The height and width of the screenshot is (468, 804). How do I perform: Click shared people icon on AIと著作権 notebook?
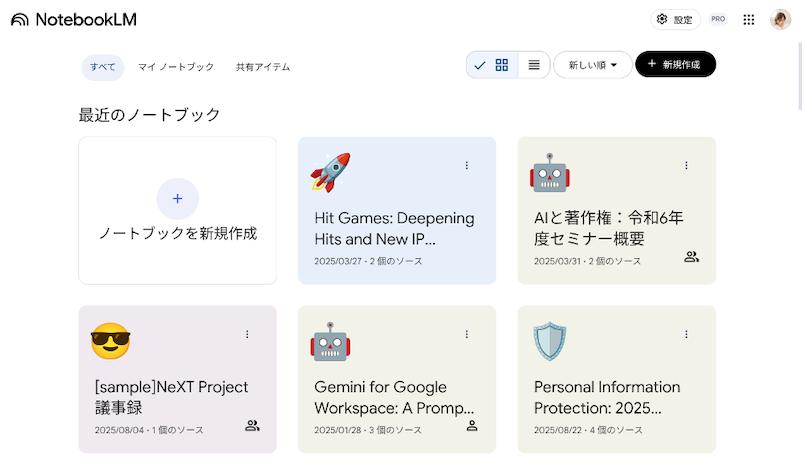point(691,257)
